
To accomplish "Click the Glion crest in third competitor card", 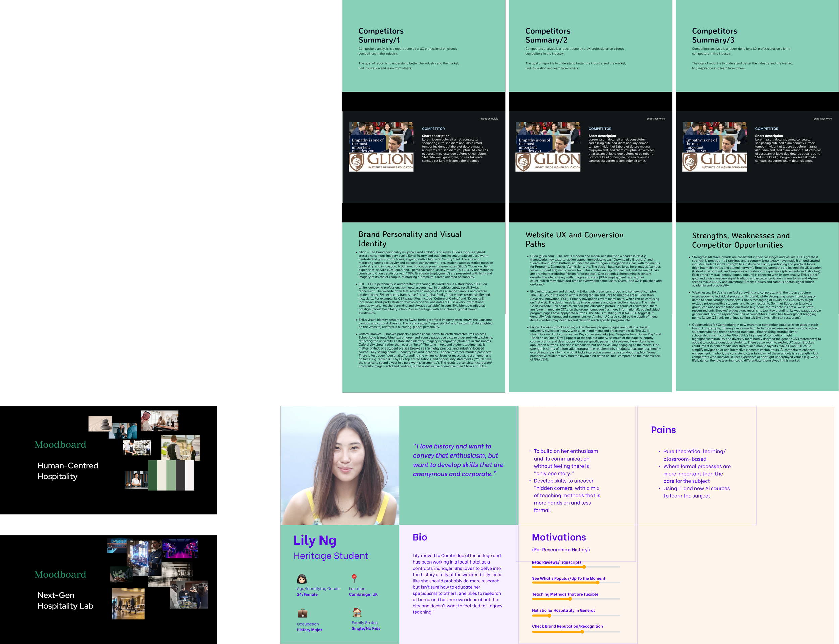I will point(690,162).
